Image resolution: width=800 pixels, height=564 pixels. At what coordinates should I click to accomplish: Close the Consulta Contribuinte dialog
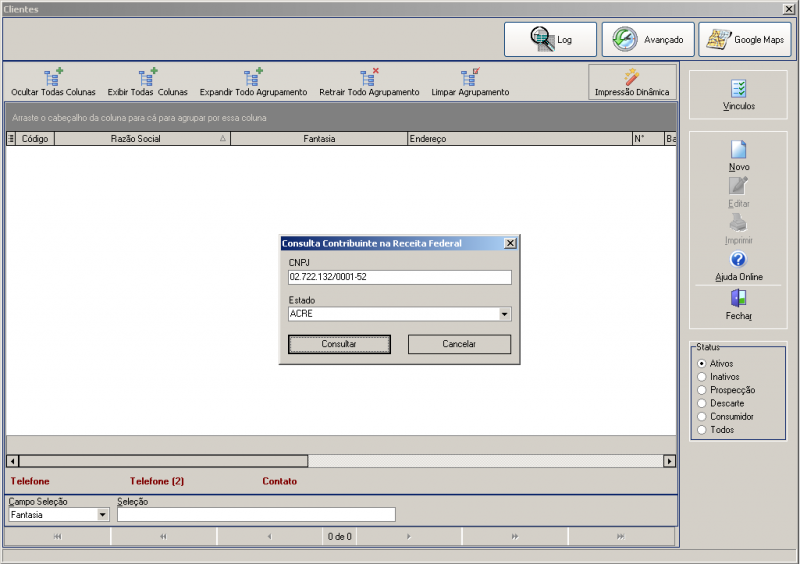click(x=510, y=243)
